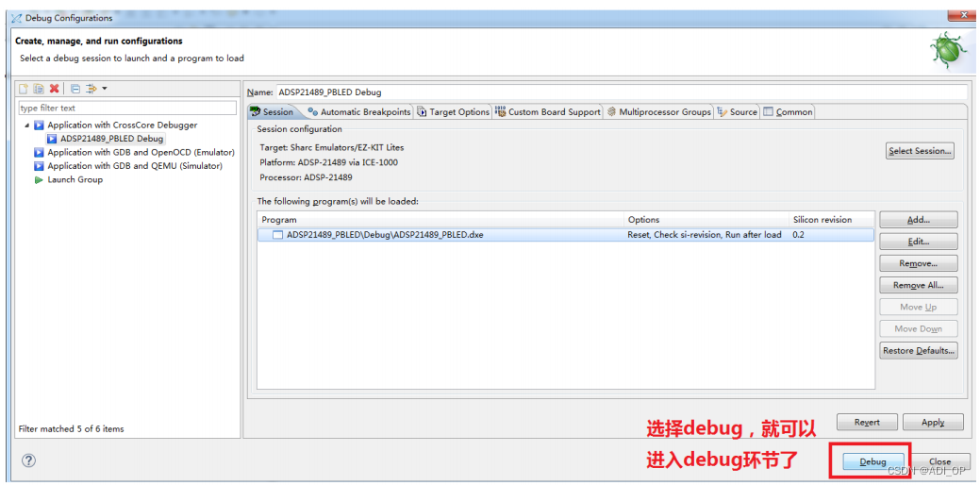Click the Remove... button
The image size is (980, 485).
918,263
